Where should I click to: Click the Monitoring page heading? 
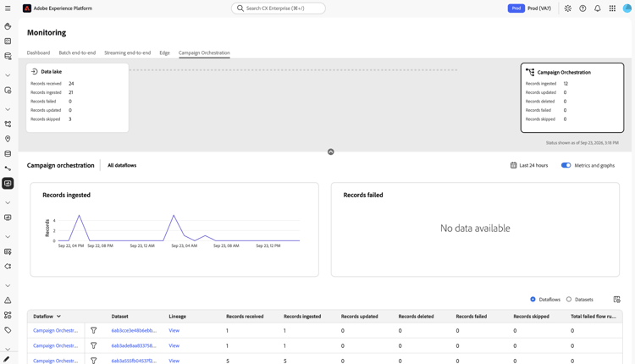tap(47, 32)
